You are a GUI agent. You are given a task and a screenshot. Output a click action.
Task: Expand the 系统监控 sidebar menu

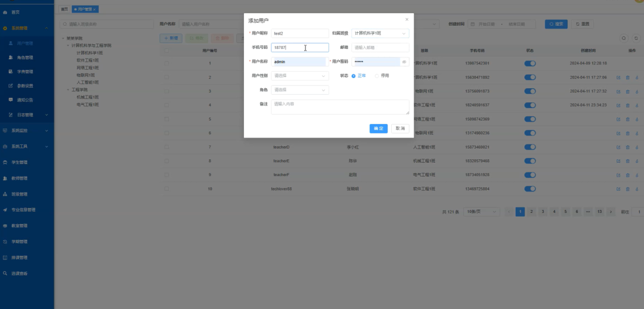[47, 131]
